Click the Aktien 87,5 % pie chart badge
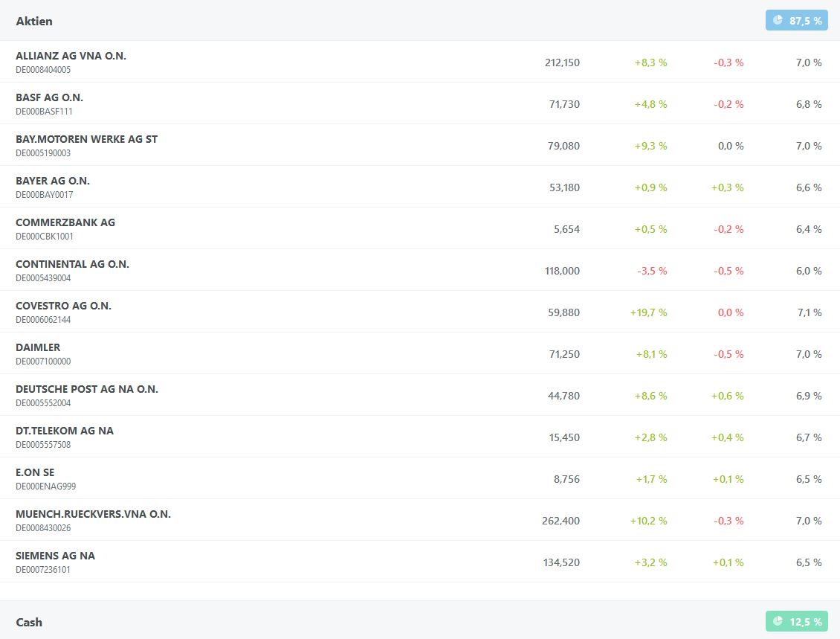 tap(796, 21)
